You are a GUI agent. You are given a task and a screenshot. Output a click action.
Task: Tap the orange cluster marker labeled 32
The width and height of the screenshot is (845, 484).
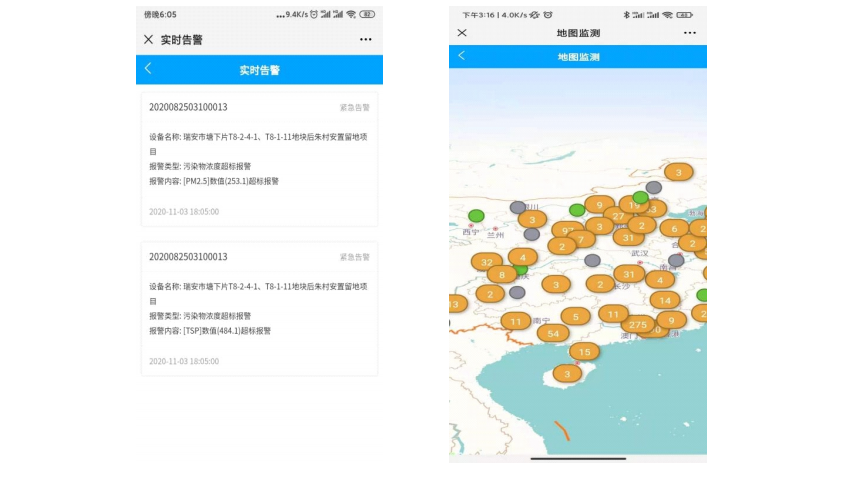click(487, 262)
